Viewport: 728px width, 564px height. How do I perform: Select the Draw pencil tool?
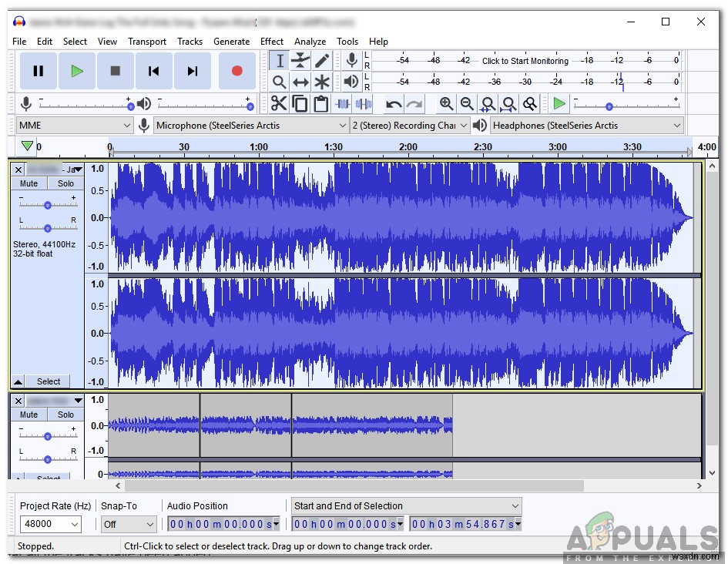pyautogui.click(x=322, y=61)
